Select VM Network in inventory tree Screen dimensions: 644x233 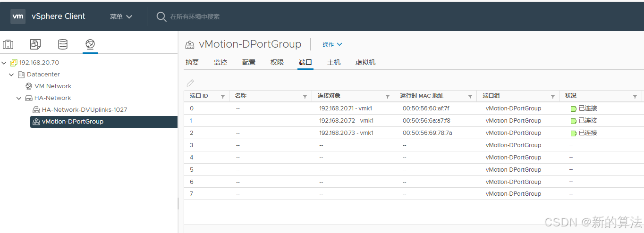pyautogui.click(x=53, y=86)
